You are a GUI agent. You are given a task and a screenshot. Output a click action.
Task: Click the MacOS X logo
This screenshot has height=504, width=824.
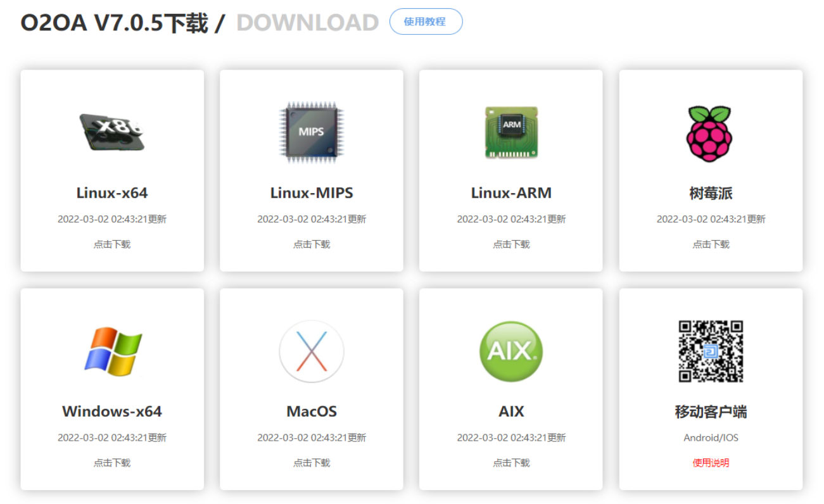tap(312, 351)
